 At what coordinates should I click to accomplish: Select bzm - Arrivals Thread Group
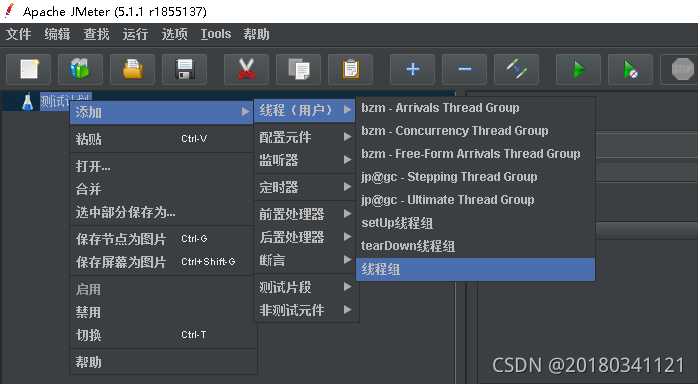click(475, 108)
